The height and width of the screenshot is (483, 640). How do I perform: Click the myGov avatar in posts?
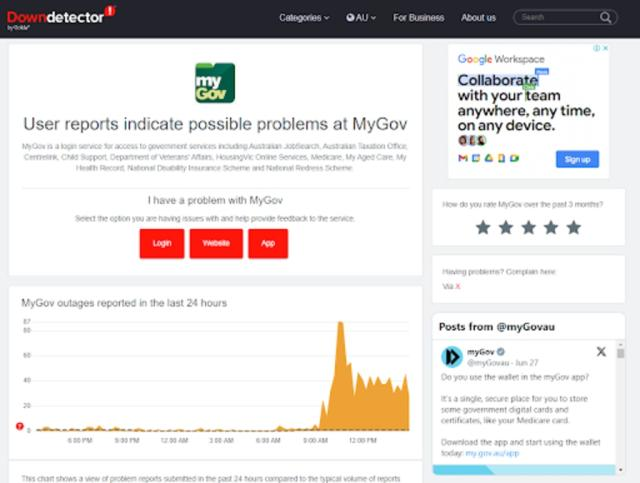click(452, 356)
